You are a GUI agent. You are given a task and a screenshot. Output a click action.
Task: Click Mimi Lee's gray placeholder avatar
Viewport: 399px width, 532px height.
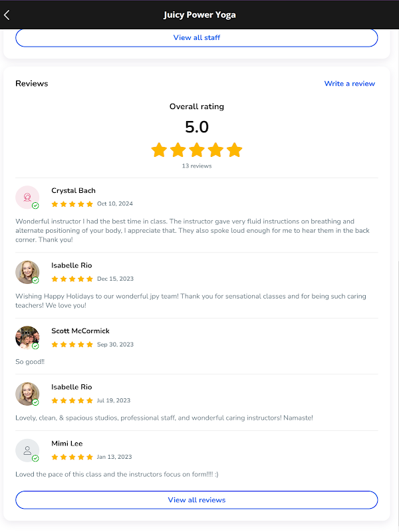click(27, 450)
